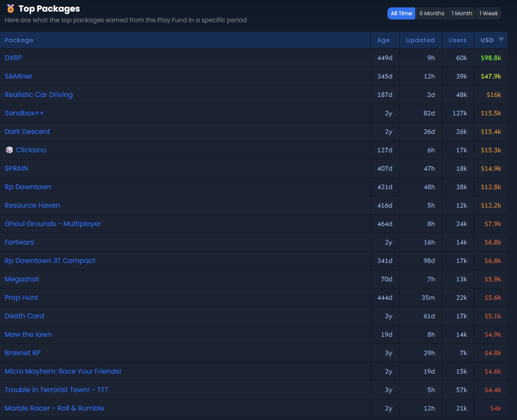
Task: Open the Megashot package link
Action: 22,279
